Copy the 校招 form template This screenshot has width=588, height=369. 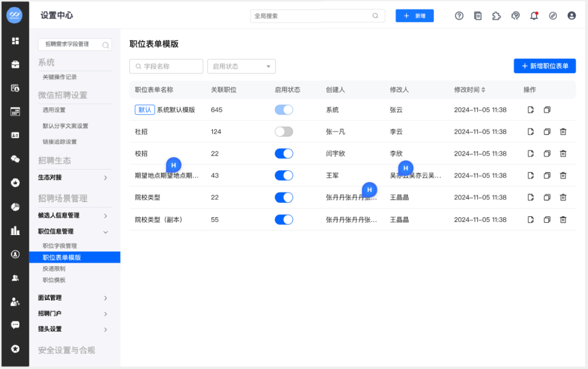(x=547, y=154)
